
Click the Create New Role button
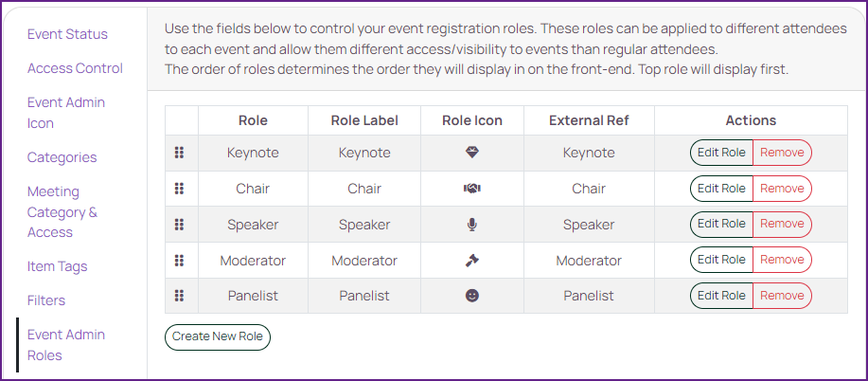pos(218,336)
